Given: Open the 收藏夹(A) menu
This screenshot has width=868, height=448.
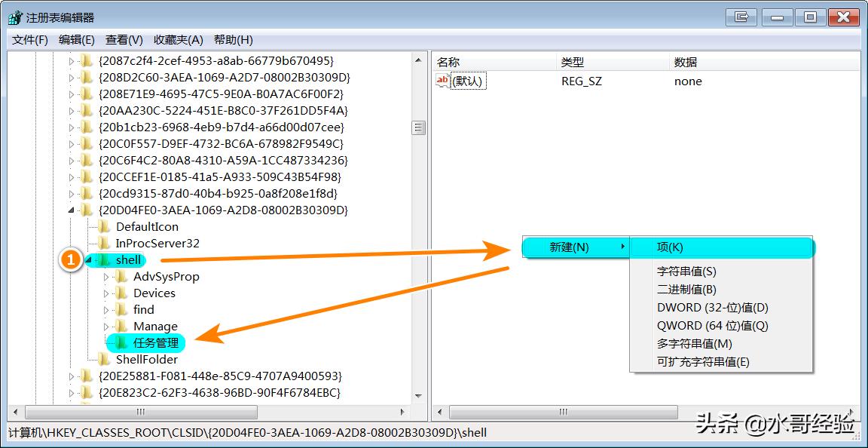Looking at the screenshot, I should [179, 40].
